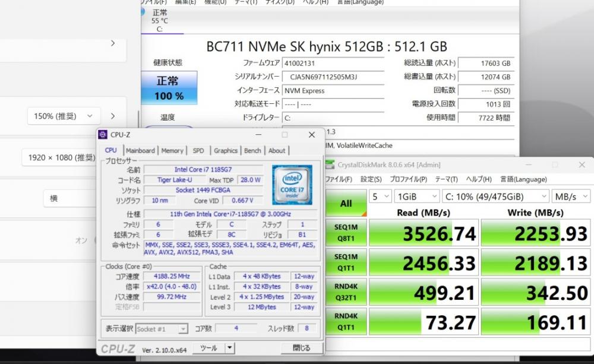Open the About tab in CPU-Z
Viewport: 594px width, 364px height.
[x=277, y=150]
